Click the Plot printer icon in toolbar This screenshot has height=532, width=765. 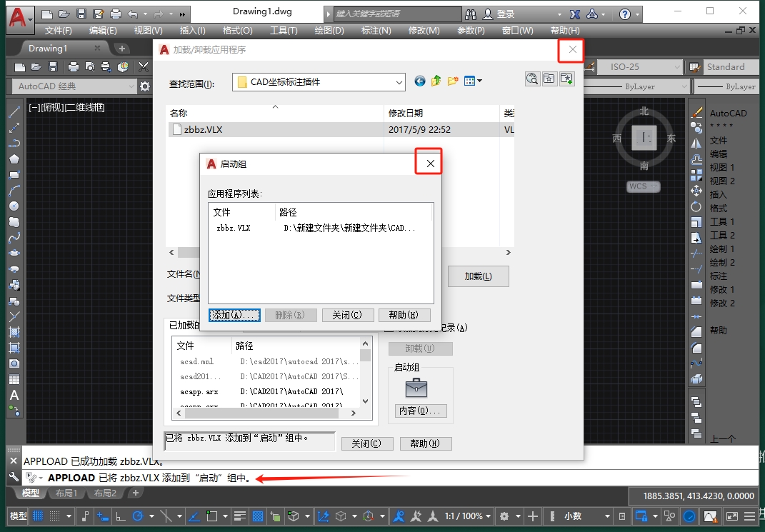73,67
